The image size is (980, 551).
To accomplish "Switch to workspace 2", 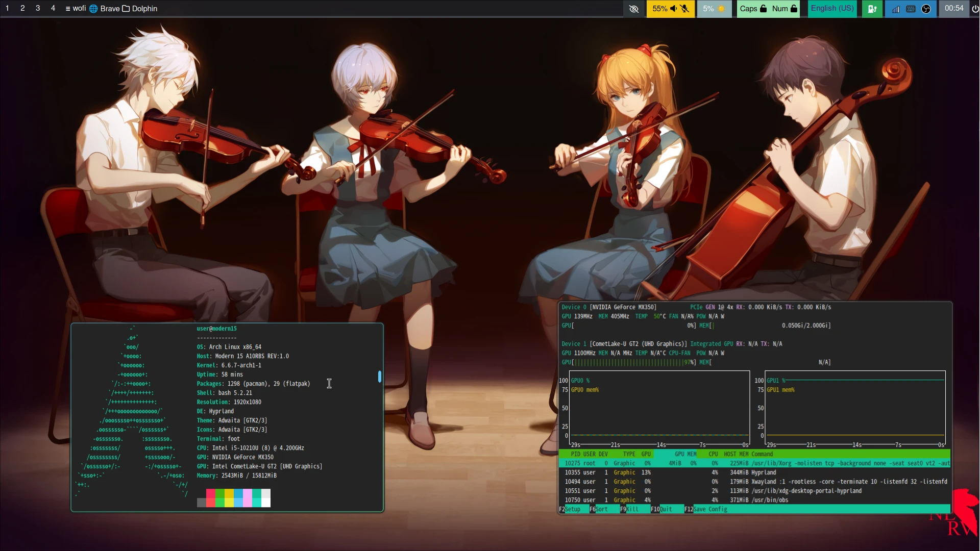I will (22, 8).
